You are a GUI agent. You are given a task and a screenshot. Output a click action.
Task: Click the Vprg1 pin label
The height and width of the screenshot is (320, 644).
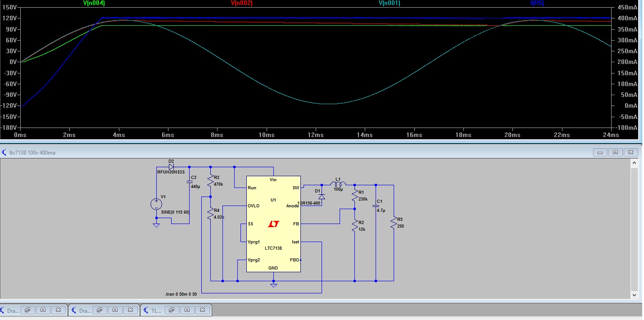tap(254, 242)
